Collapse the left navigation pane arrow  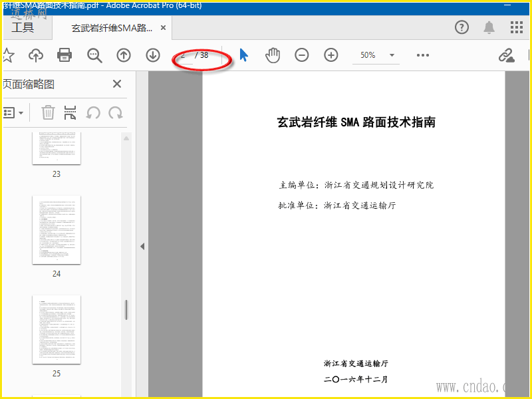pos(142,246)
